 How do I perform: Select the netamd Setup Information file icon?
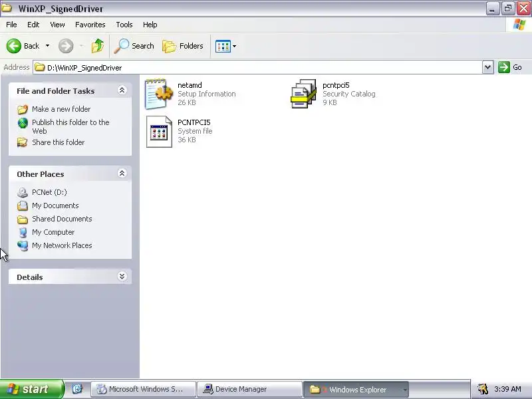tap(159, 94)
